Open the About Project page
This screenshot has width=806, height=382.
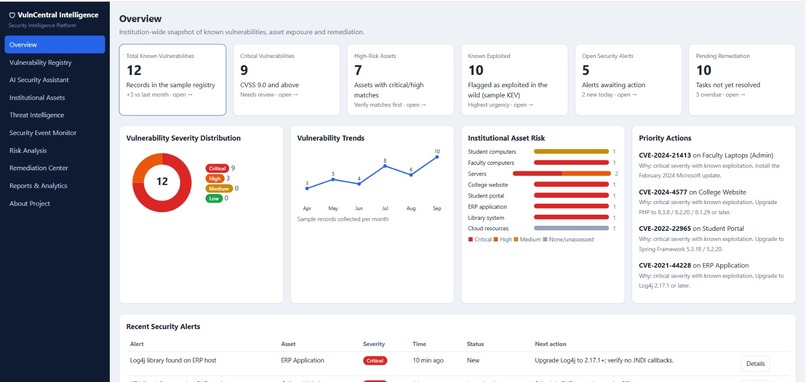pos(54,204)
